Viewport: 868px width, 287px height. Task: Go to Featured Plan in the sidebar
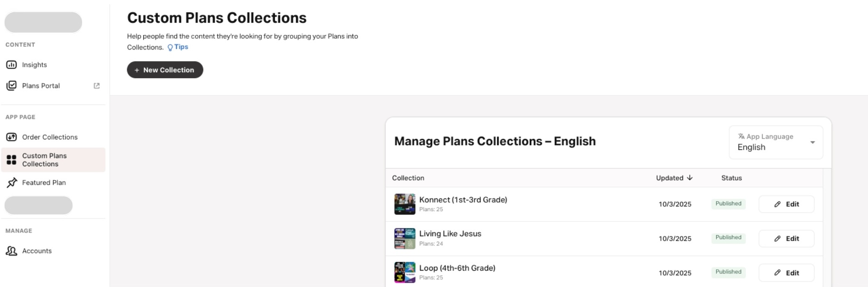[44, 183]
